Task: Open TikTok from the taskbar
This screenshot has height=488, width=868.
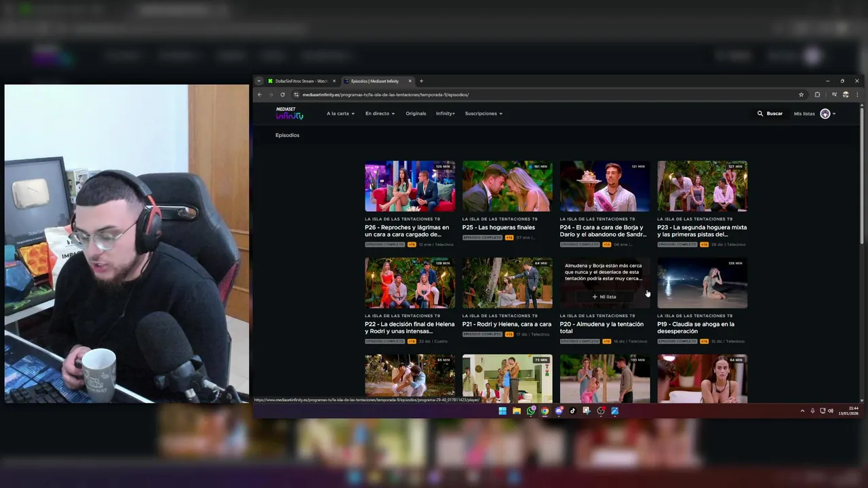Action: (x=573, y=411)
